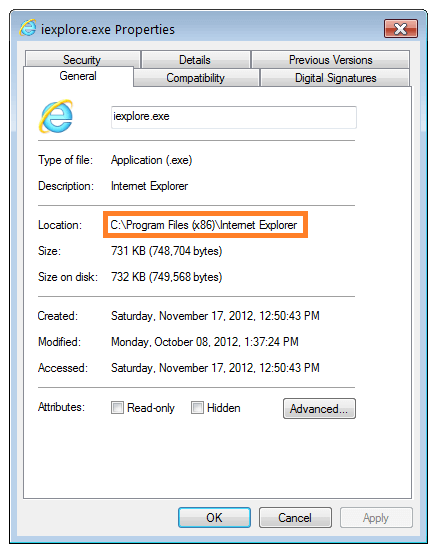Open the Advanced attributes dialog
Screen dimensions: 437x553
[319, 408]
